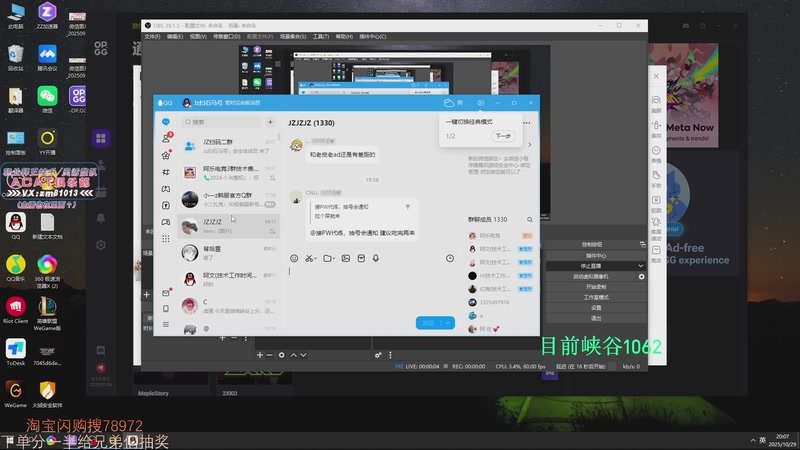Click the mode switch icon in QQ title bar
Image resolution: width=800 pixels, height=450 pixels.
pos(480,103)
